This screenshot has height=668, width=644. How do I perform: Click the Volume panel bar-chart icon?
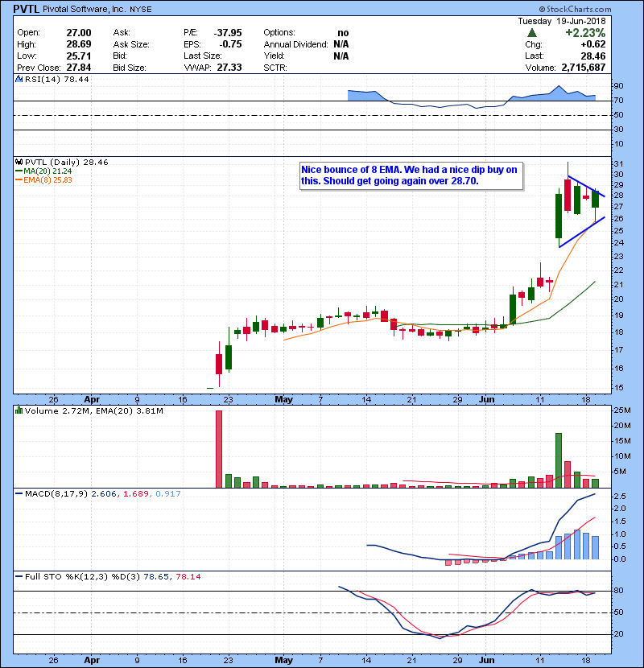(x=19, y=410)
